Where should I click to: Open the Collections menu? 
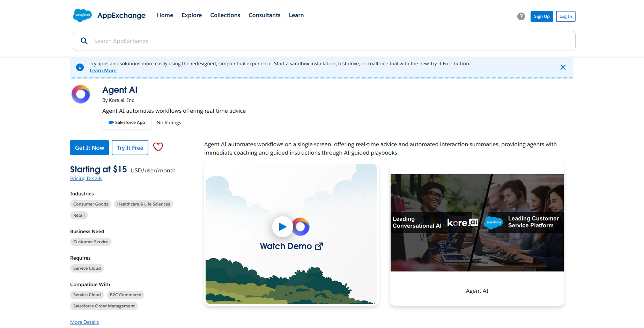coord(225,15)
